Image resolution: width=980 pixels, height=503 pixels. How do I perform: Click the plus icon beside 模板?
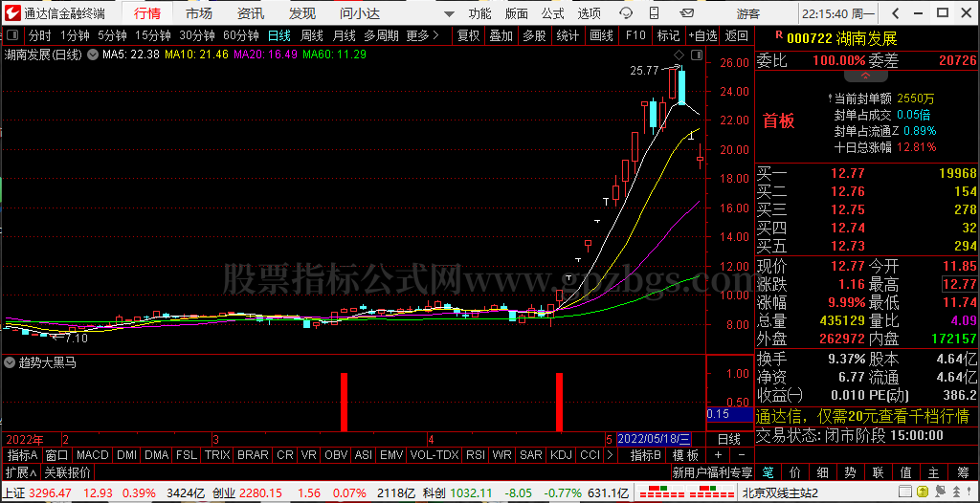pyautogui.click(x=718, y=455)
